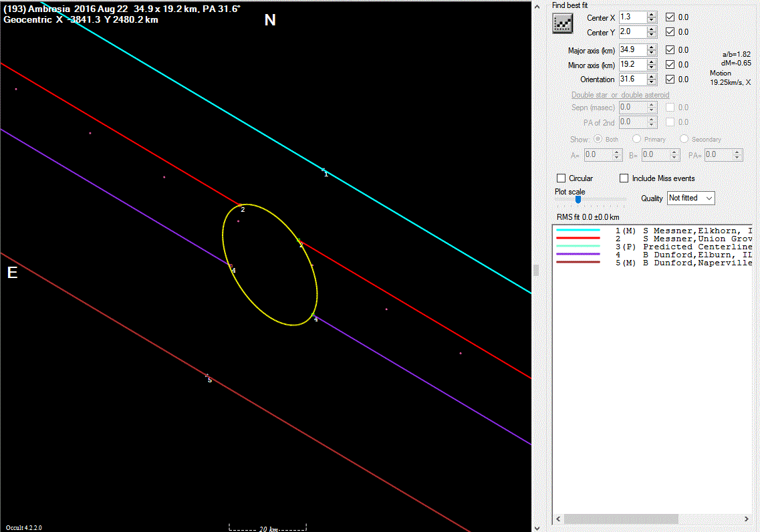Screen dimensions: 760x532
Task: Toggle the Sepn (masec) fit checkbox
Action: pos(670,108)
